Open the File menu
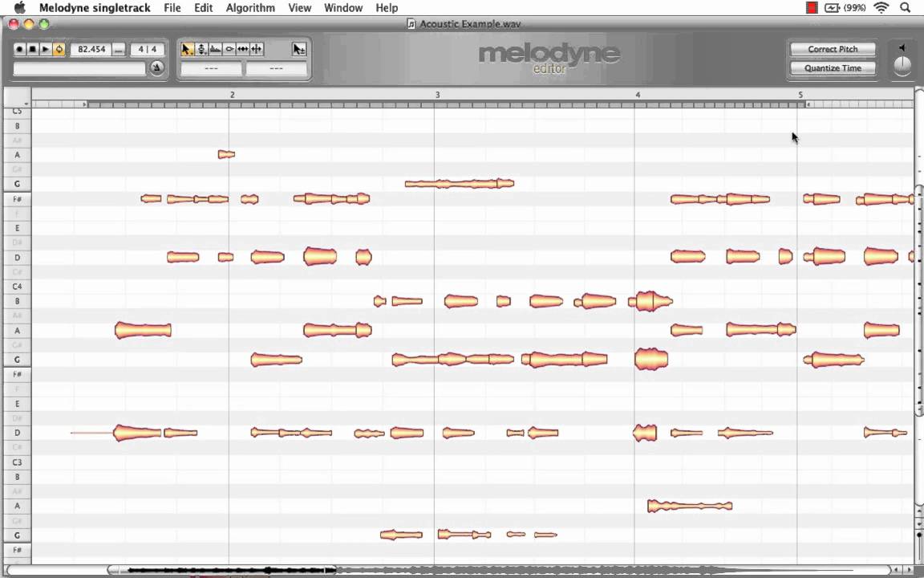This screenshot has height=578, width=924. click(x=172, y=8)
